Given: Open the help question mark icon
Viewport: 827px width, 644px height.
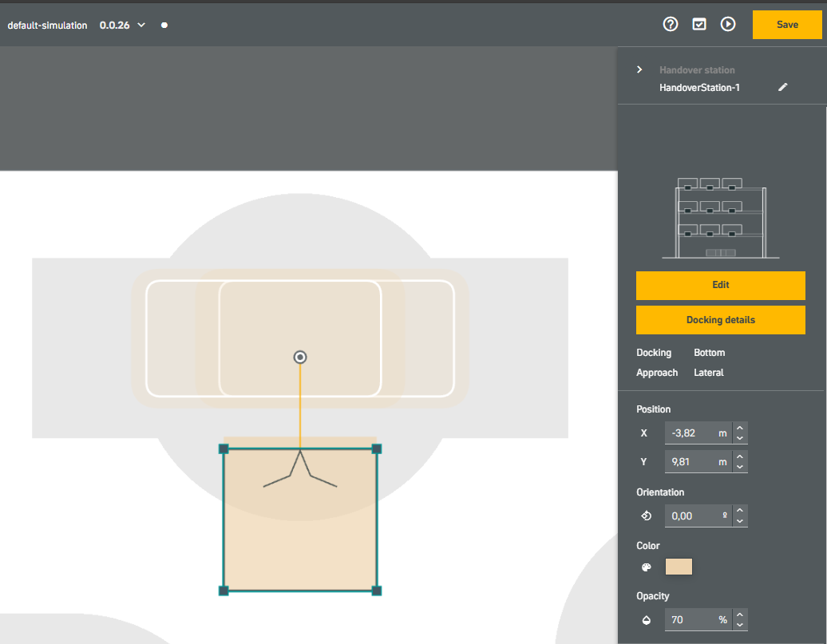Looking at the screenshot, I should click(671, 24).
